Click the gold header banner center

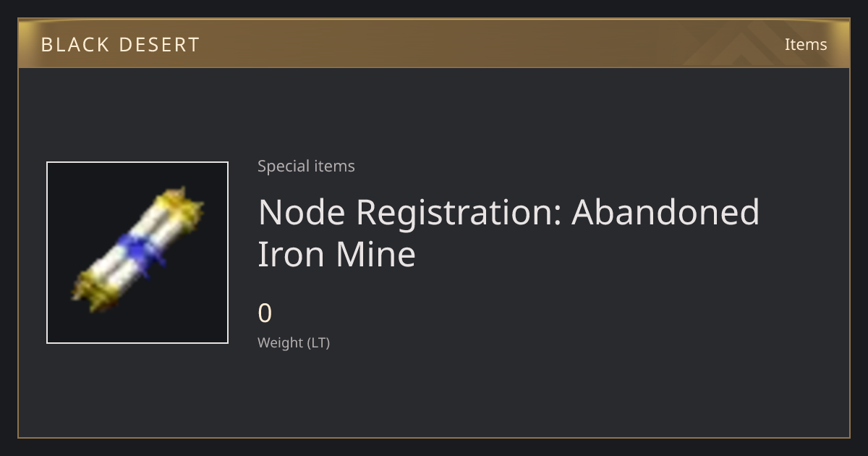point(434,43)
